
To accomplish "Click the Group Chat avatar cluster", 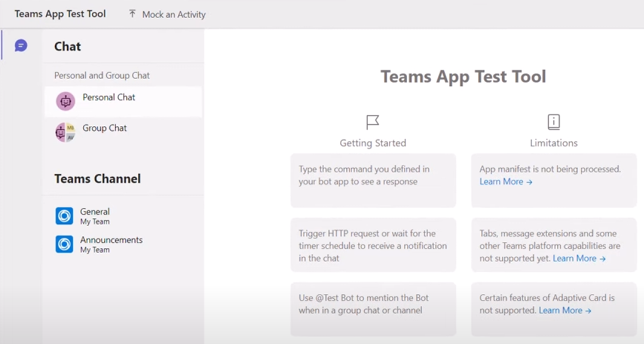I will tap(65, 132).
